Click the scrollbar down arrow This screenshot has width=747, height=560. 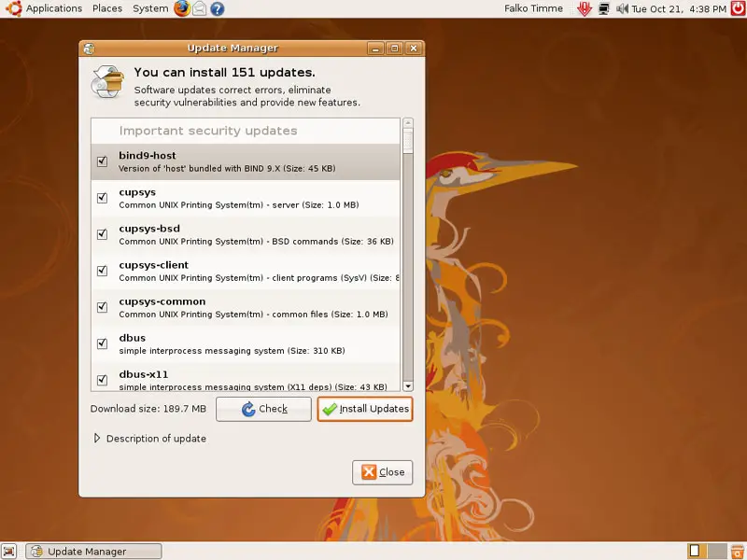pyautogui.click(x=408, y=386)
